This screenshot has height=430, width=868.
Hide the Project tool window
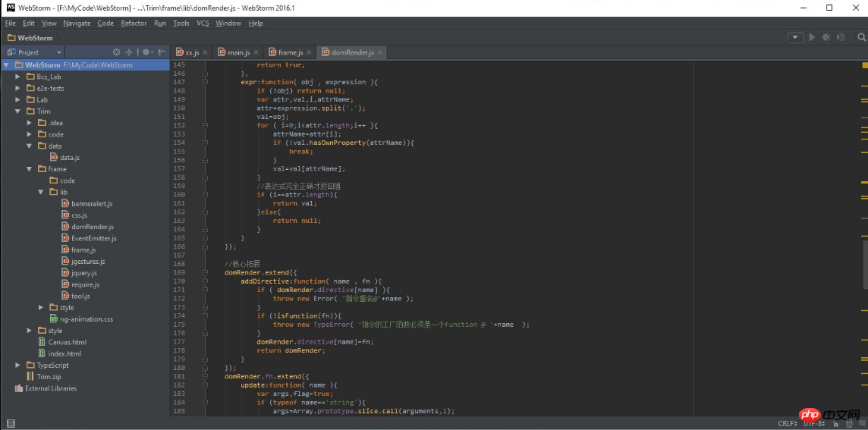pos(162,52)
